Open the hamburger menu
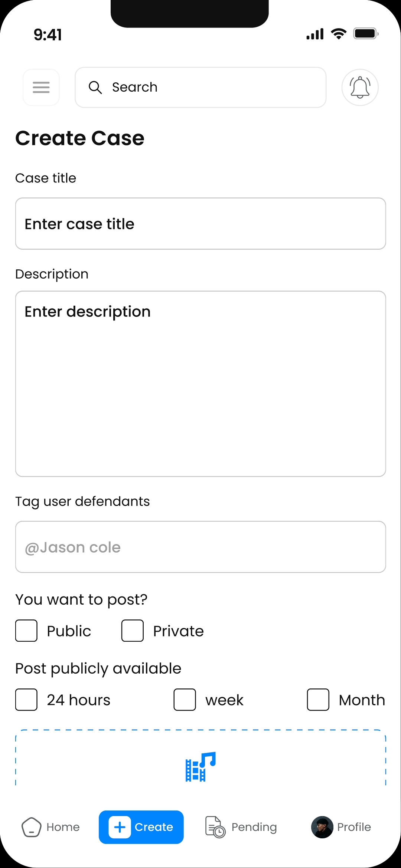The image size is (401, 868). 41,87
